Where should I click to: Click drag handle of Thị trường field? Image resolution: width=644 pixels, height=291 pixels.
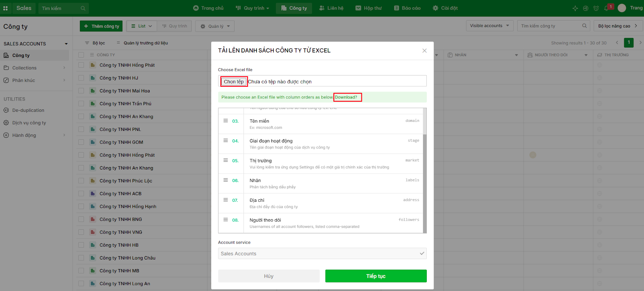226,160
